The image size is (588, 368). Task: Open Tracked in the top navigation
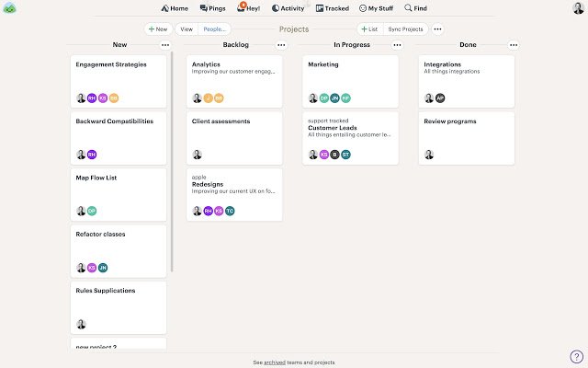click(x=333, y=8)
